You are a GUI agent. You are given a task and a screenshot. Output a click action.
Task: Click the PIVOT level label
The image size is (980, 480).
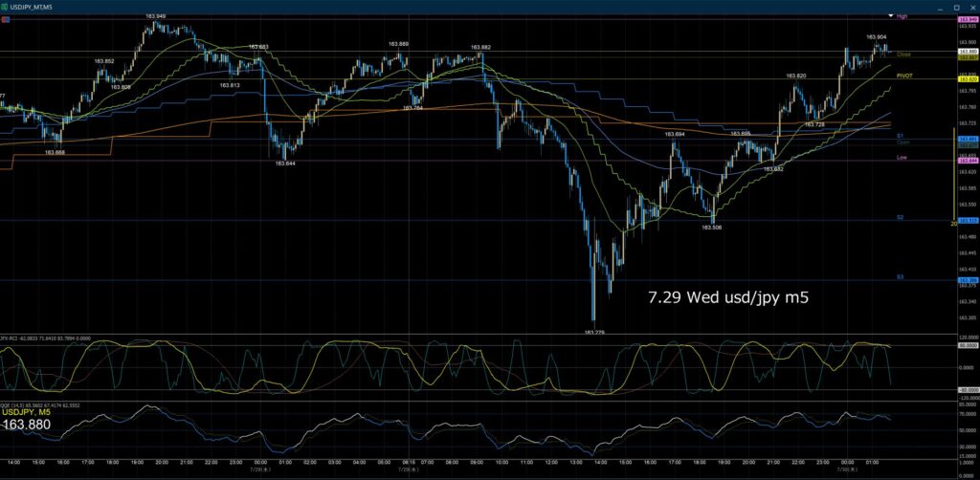[x=904, y=76]
